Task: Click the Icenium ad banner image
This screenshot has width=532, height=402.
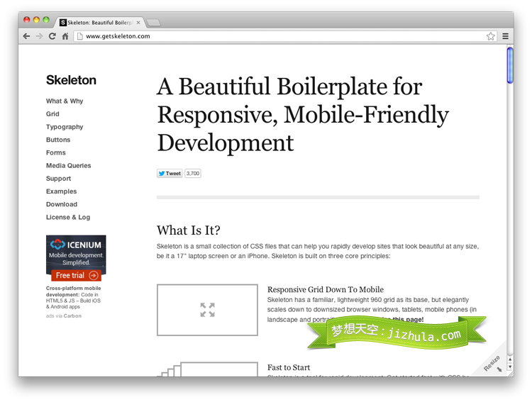Action: 76,258
